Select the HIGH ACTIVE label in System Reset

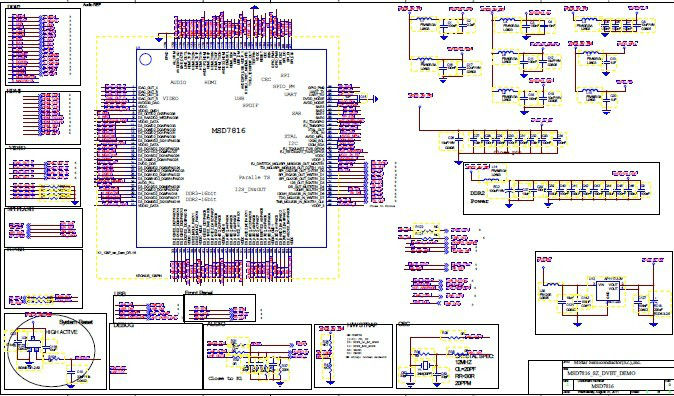point(62,332)
